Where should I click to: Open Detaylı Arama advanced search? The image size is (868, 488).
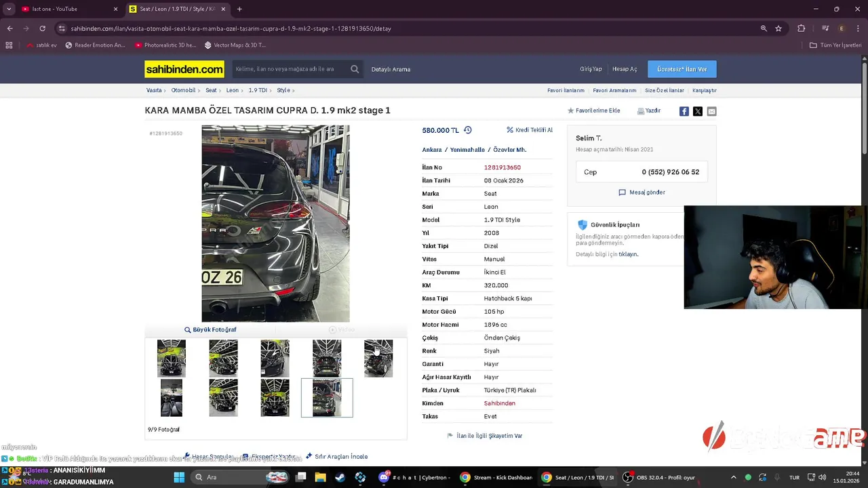click(391, 69)
